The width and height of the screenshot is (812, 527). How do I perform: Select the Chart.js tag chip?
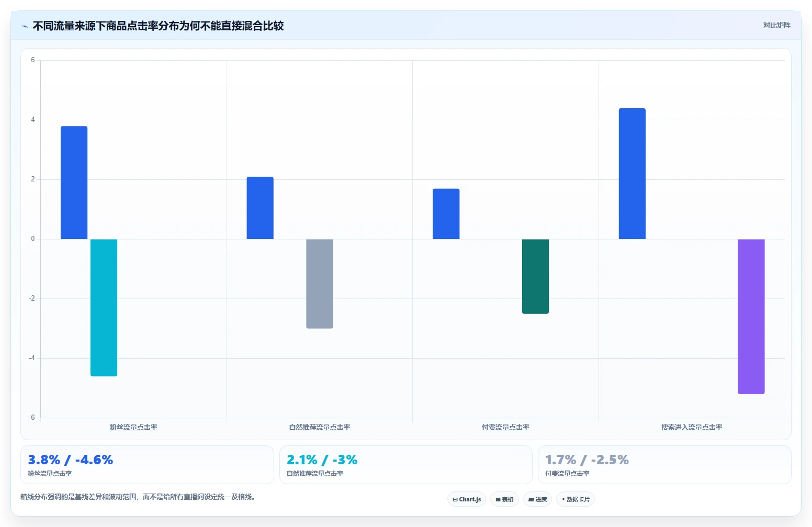pyautogui.click(x=467, y=499)
